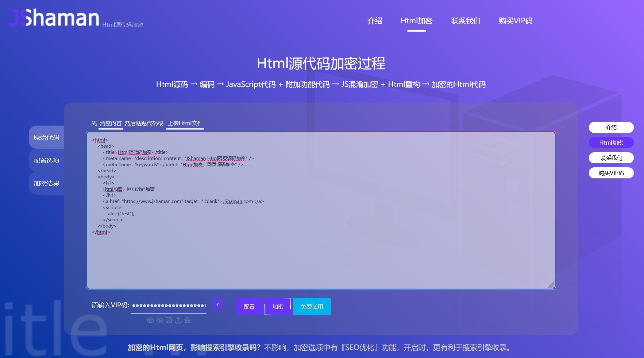Click the meta name="description" line
Viewport: 644px width, 358px height.
pyautogui.click(x=178, y=158)
